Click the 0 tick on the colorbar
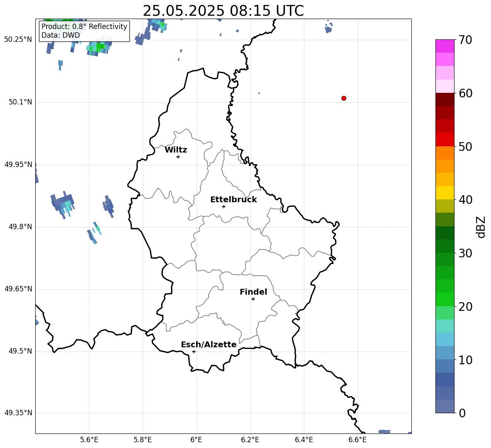 click(x=462, y=413)
